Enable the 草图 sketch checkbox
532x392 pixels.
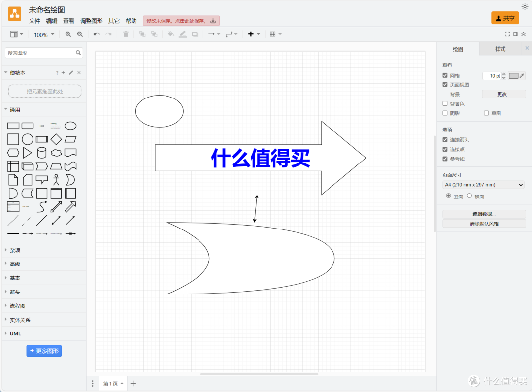(x=486, y=113)
